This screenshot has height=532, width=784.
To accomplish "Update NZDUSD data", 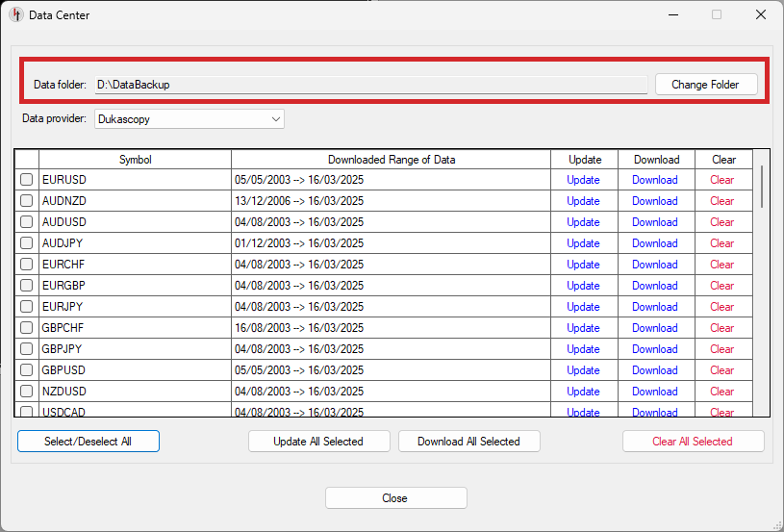I will point(583,391).
